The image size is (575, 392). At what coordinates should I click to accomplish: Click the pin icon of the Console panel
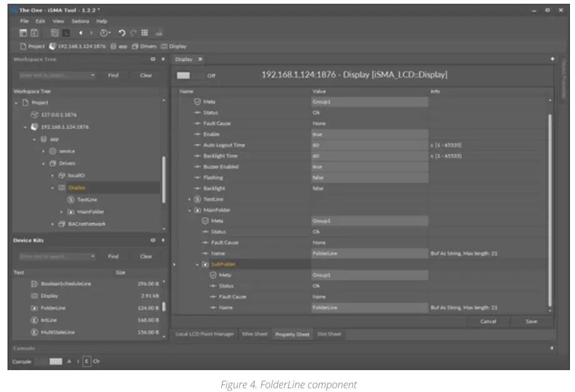click(x=551, y=348)
